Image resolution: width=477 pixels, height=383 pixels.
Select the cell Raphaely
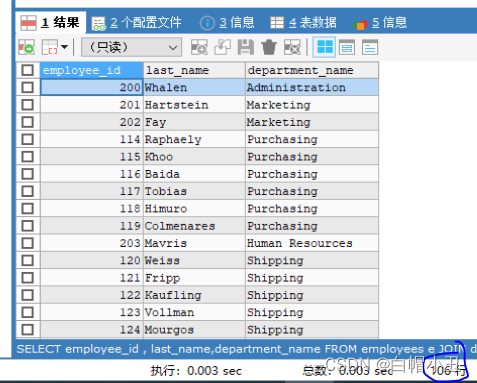click(194, 140)
